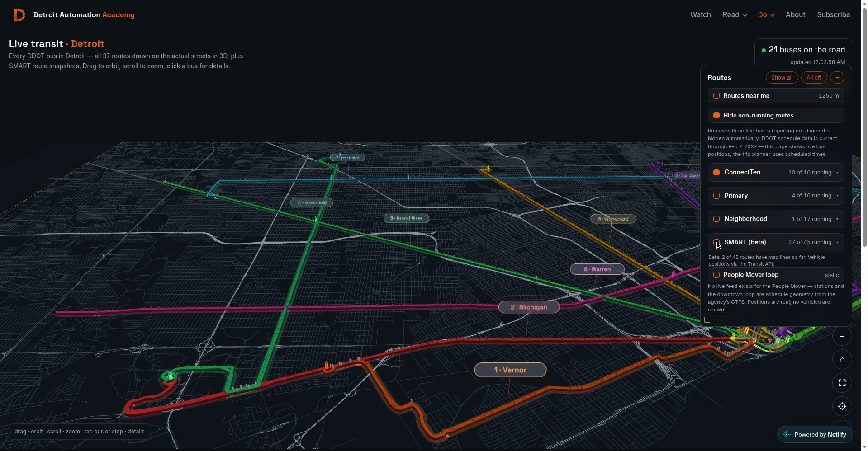The height and width of the screenshot is (451, 868).
Task: Click the updated 12:02:58 AM timestamp
Action: pyautogui.click(x=817, y=62)
